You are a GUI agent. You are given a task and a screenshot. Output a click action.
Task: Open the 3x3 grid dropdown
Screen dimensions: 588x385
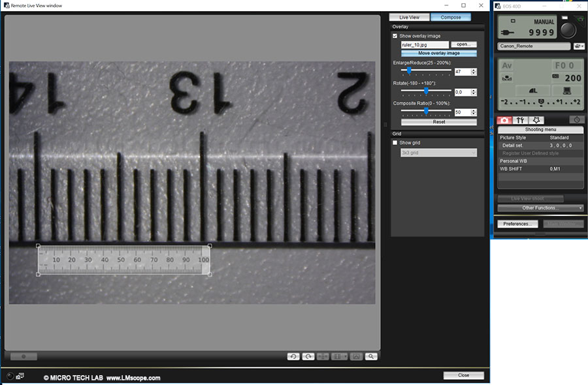click(x=438, y=153)
